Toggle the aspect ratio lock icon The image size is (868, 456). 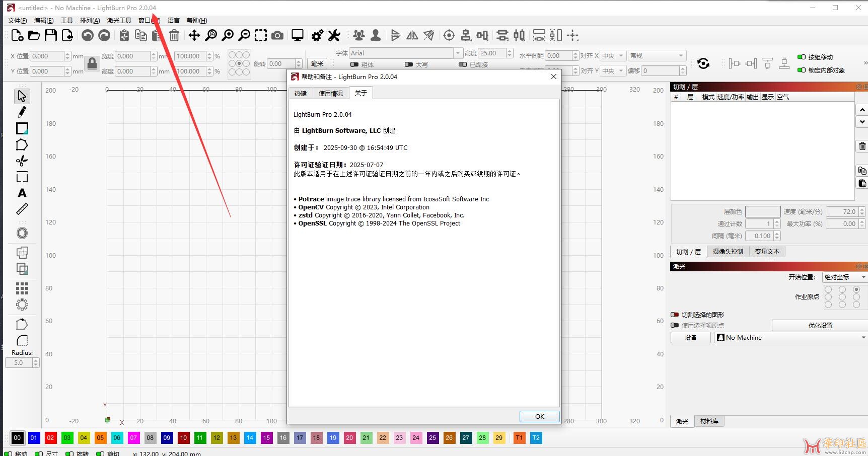click(x=92, y=63)
